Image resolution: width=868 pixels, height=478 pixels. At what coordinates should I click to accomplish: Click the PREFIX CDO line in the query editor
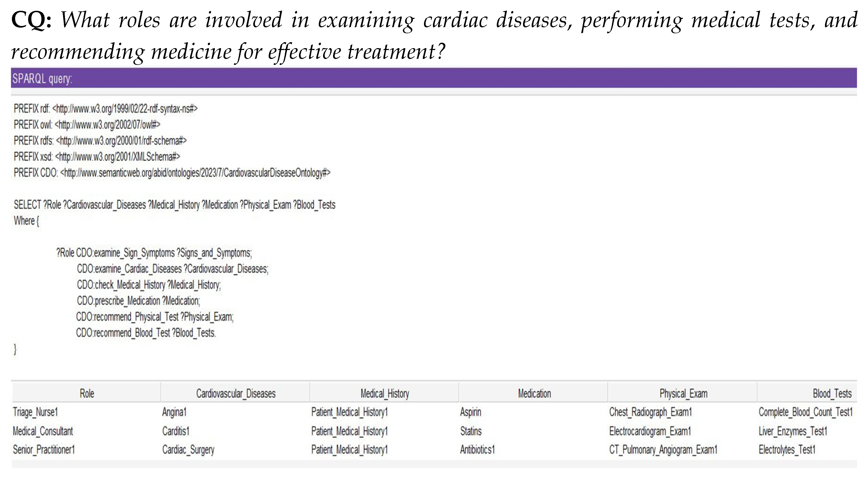pyautogui.click(x=172, y=173)
